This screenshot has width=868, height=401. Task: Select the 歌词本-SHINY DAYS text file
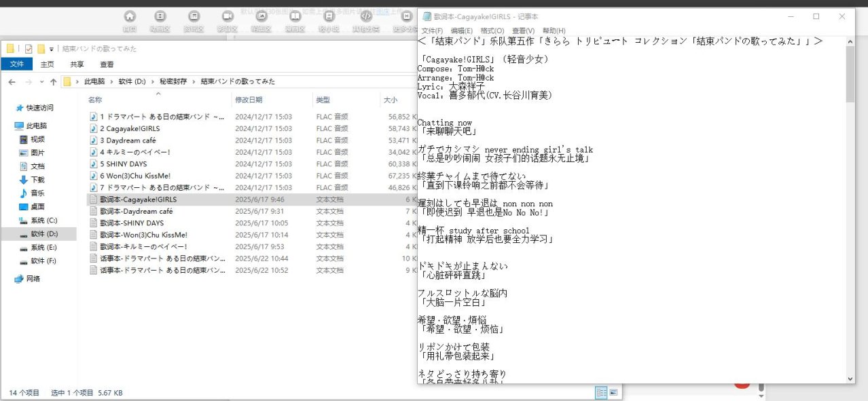pyautogui.click(x=132, y=223)
